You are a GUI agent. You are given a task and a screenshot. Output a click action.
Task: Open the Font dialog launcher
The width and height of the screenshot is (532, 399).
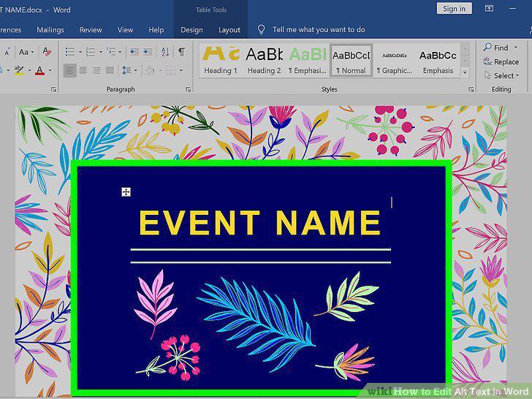tap(53, 89)
